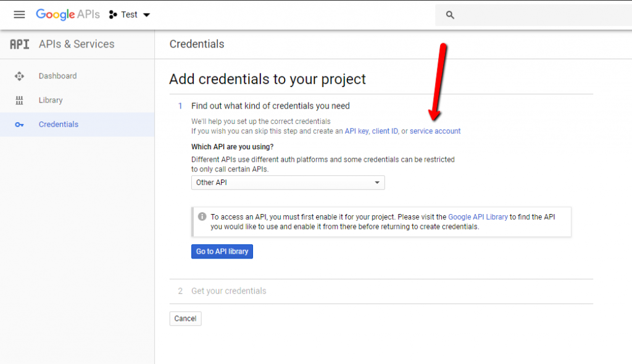This screenshot has height=364, width=632.
Task: Select Library in the sidebar
Action: pos(50,100)
